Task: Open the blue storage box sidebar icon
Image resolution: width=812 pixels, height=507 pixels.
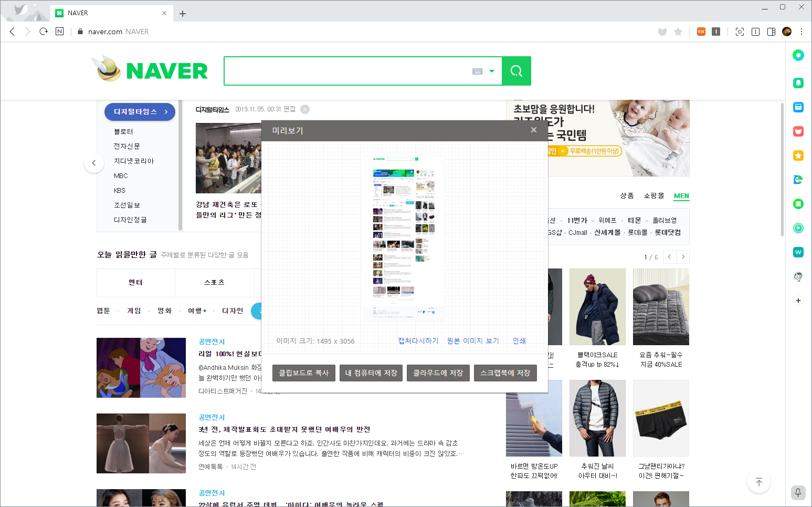Action: click(798, 107)
